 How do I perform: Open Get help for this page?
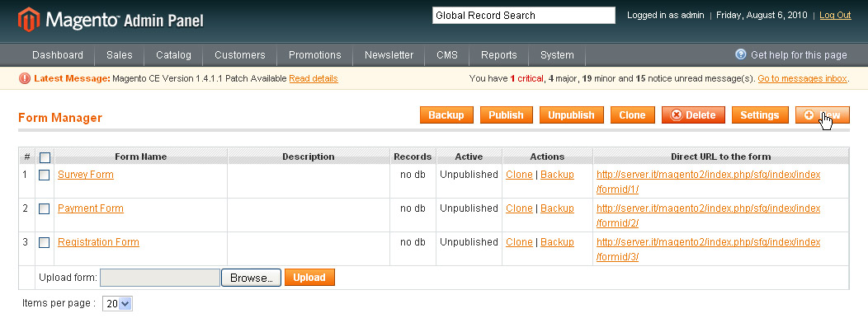pyautogui.click(x=799, y=54)
